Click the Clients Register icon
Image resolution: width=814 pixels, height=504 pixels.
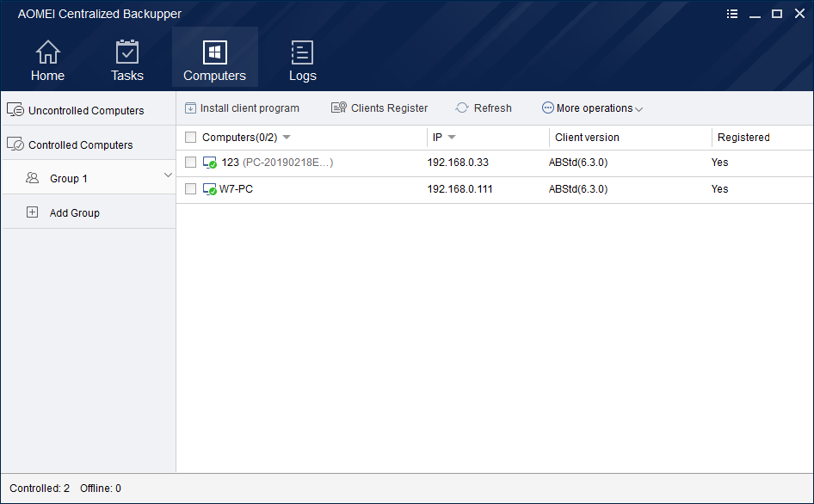(339, 108)
